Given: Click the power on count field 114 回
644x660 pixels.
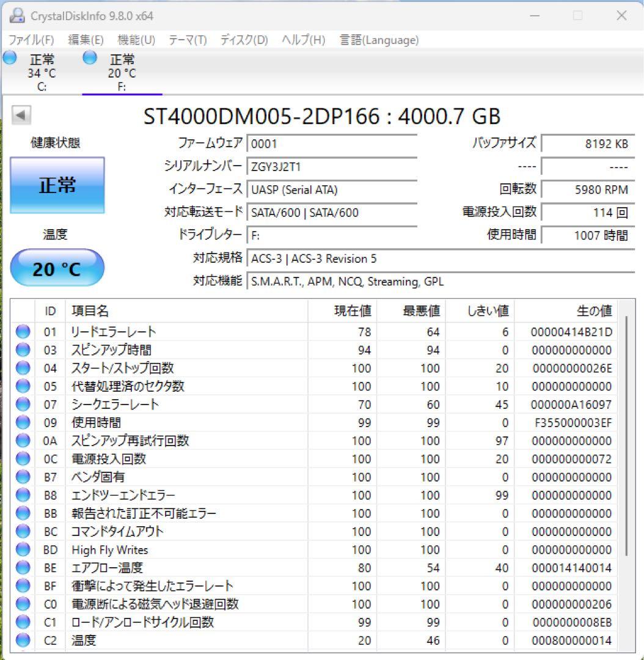Looking at the screenshot, I should [588, 212].
